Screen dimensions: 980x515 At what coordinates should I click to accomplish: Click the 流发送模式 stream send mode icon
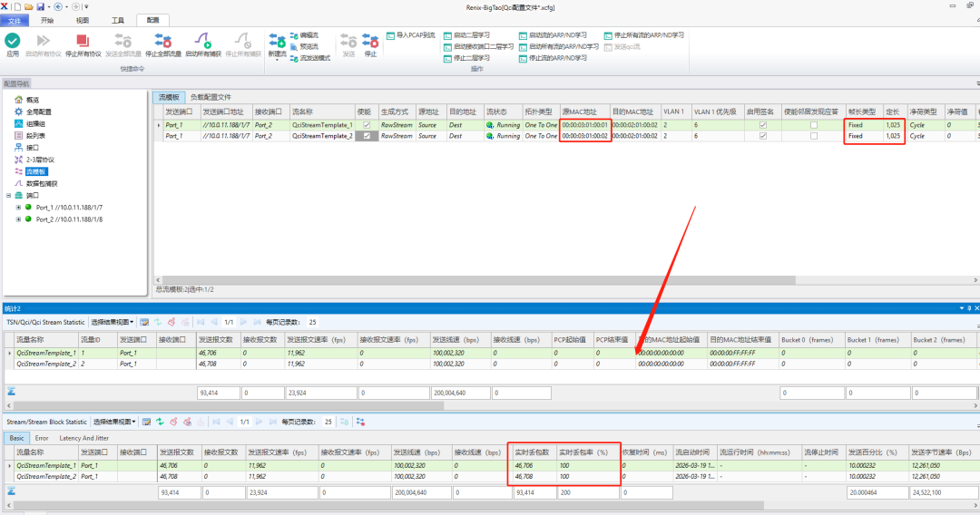click(x=294, y=58)
